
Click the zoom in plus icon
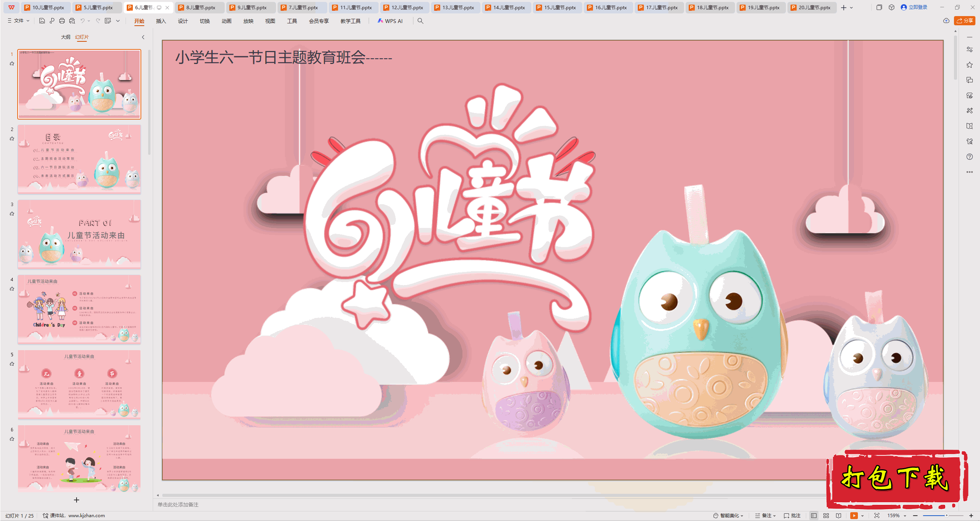(x=971, y=516)
